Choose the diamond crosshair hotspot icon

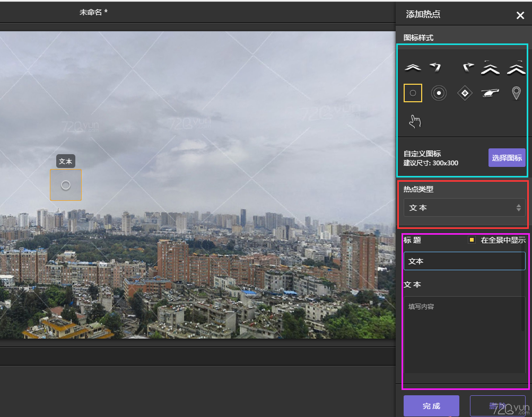tap(465, 93)
